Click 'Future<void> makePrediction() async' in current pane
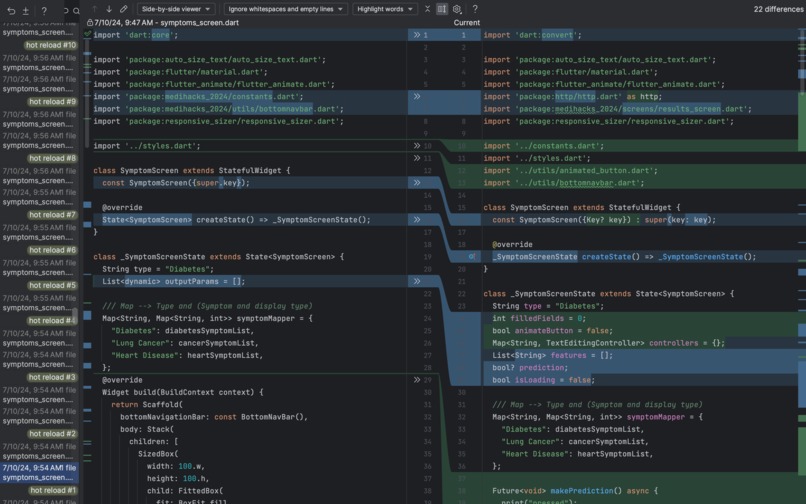This screenshot has width=806, height=504. pos(575,491)
